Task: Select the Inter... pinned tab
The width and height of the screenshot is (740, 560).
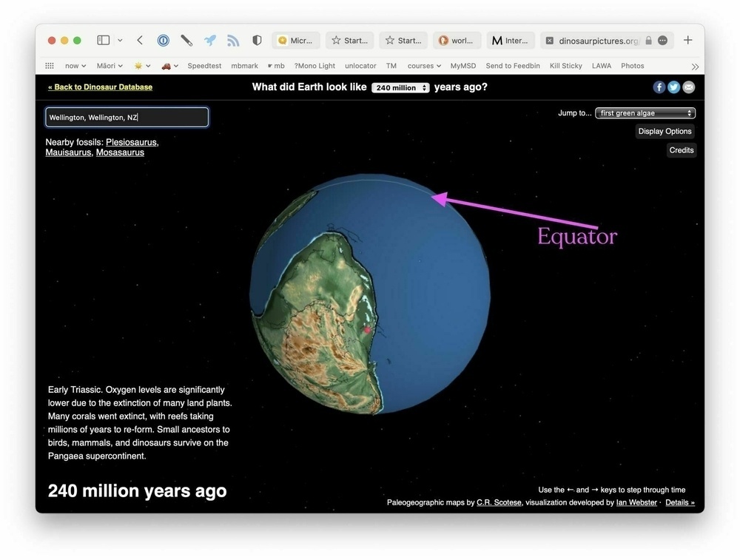Action: (x=511, y=40)
